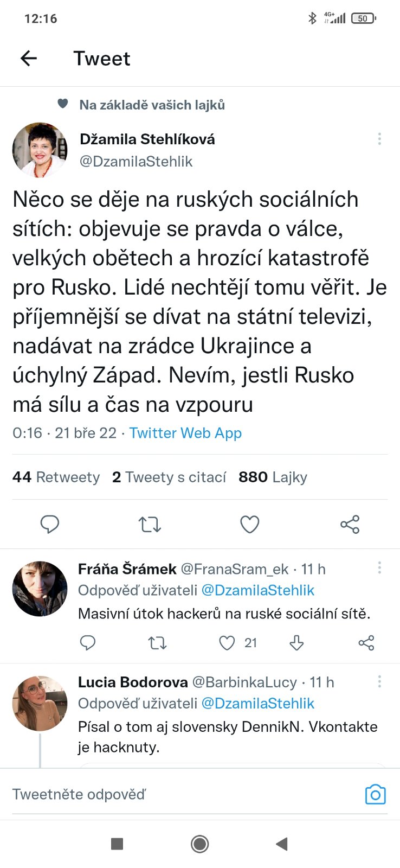Screen dimensions: 400x868
Task: View the 44 Retweety list
Action: 56,477
